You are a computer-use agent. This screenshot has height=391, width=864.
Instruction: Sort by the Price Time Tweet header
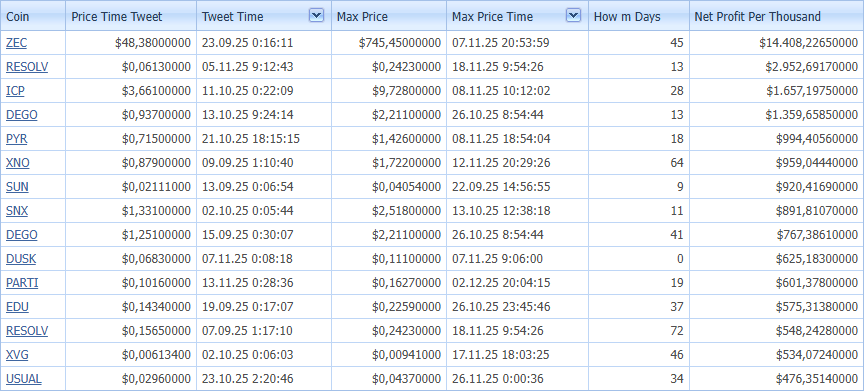point(131,16)
